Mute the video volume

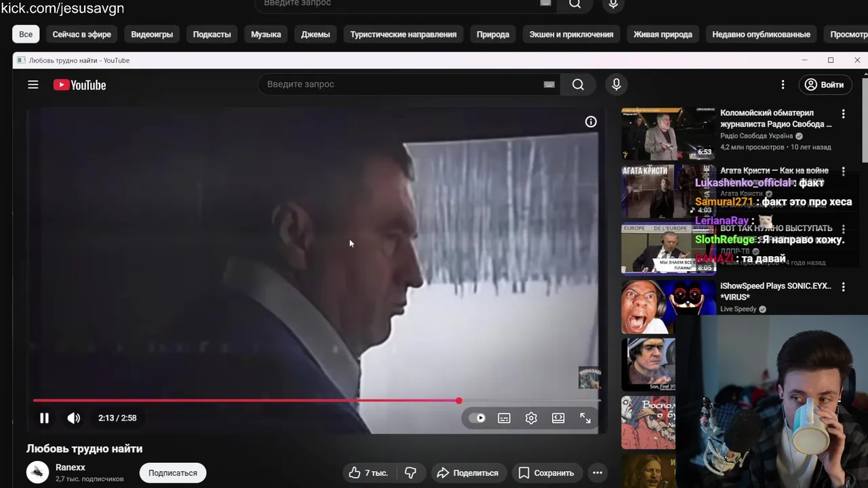pyautogui.click(x=73, y=418)
